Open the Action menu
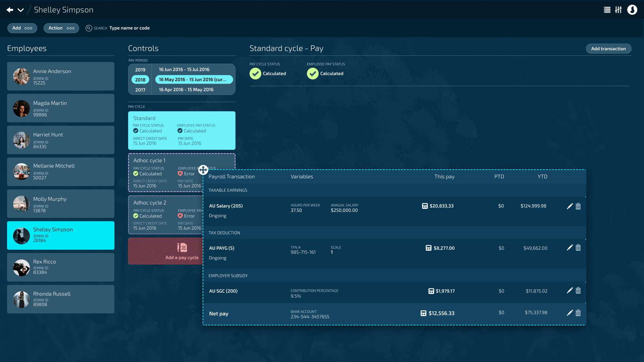644x362 pixels. pos(61,28)
